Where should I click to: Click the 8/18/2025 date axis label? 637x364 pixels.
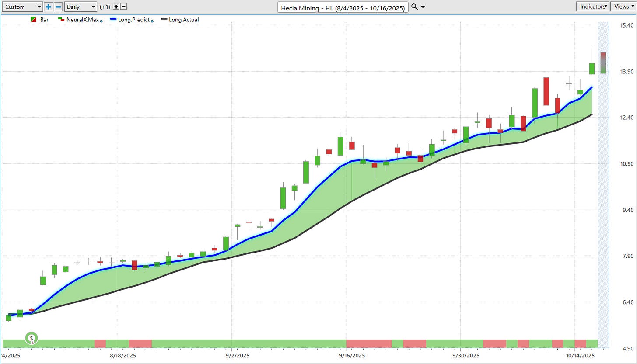(x=123, y=356)
